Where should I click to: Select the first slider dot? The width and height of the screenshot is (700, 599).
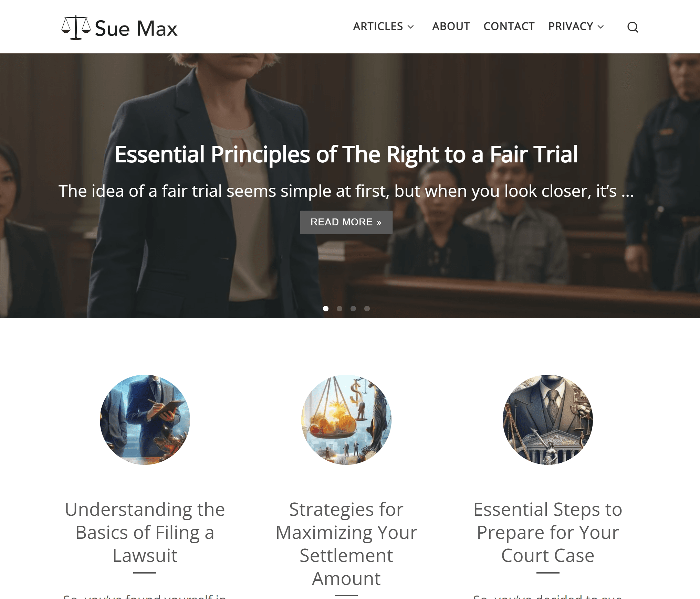tap(325, 309)
